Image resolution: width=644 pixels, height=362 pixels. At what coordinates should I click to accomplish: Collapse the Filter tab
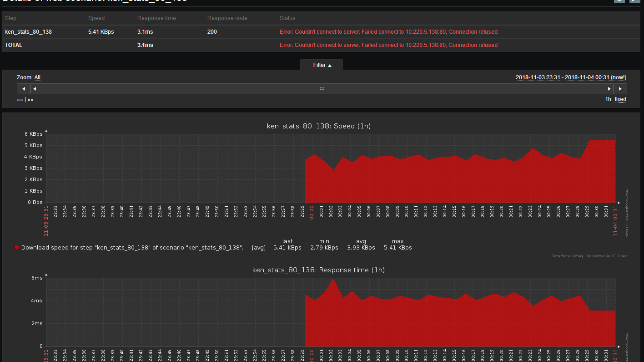322,65
